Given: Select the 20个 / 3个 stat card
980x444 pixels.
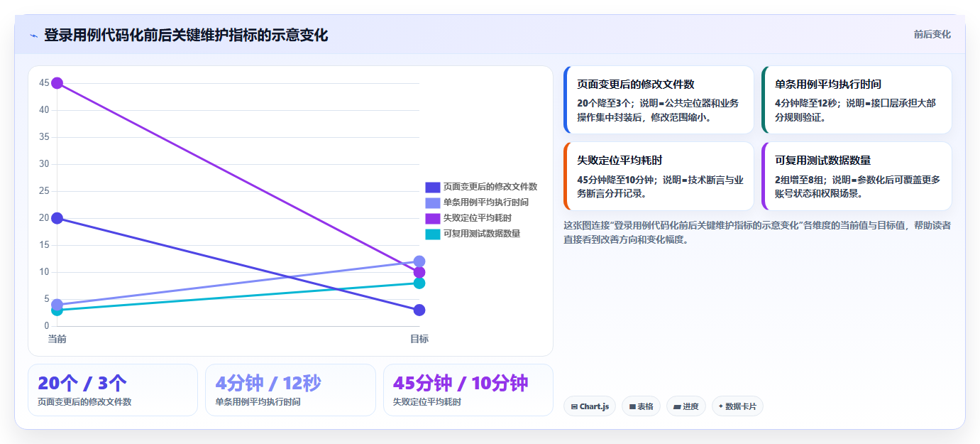Looking at the screenshot, I should pos(113,390).
